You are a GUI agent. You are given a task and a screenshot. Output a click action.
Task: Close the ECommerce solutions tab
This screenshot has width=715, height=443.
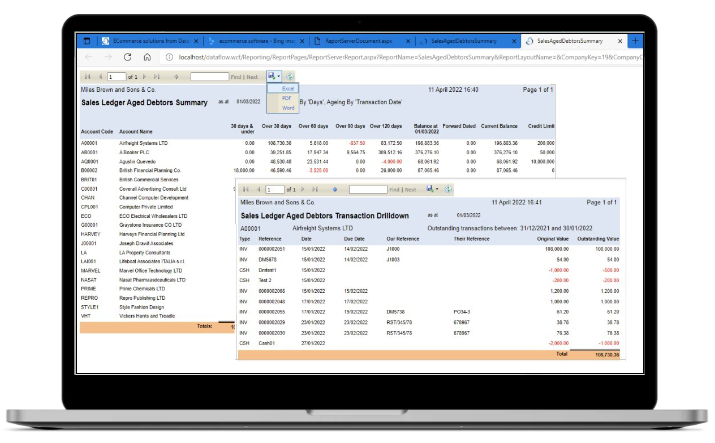click(x=196, y=41)
